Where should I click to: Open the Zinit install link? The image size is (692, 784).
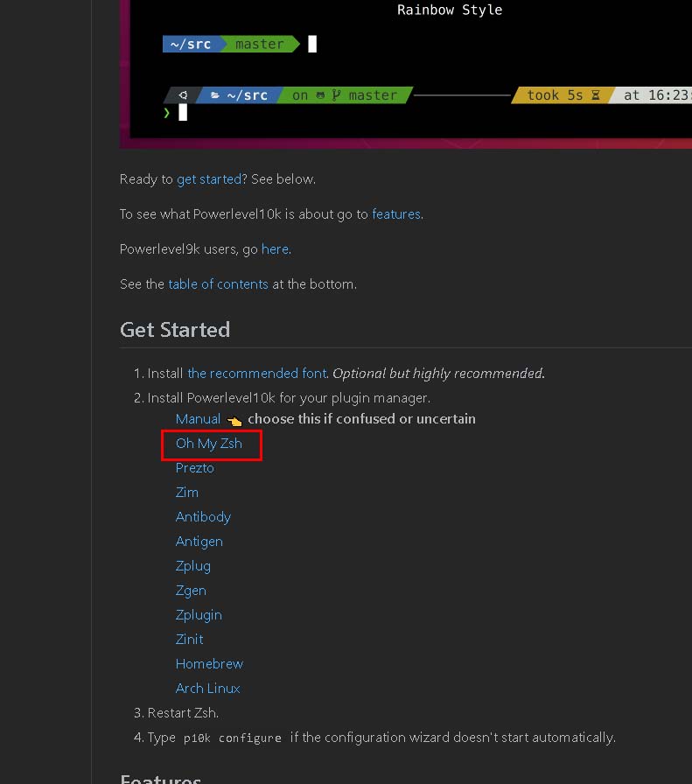189,640
